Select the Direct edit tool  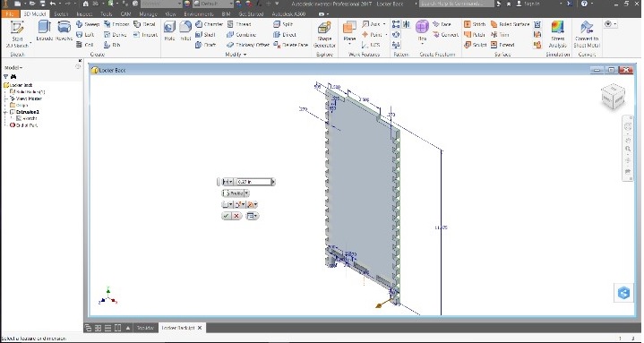click(x=285, y=35)
